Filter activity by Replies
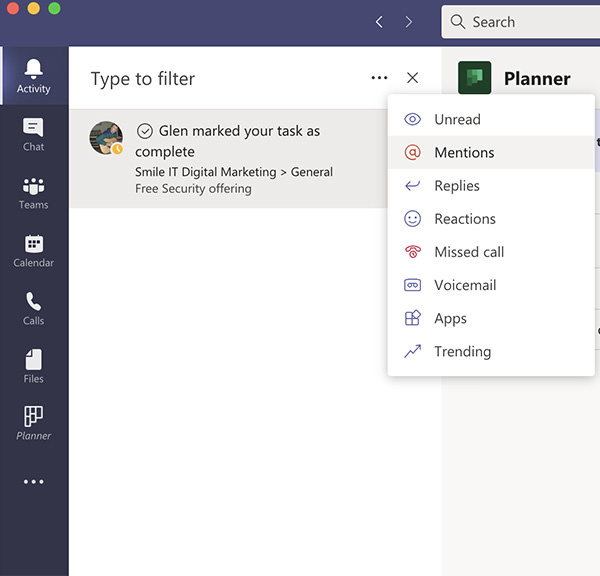The height and width of the screenshot is (576, 600). coord(491,186)
